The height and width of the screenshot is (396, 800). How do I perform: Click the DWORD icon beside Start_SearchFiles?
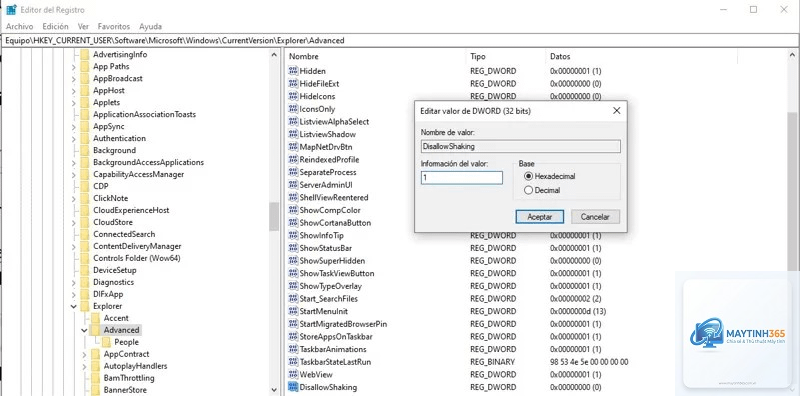point(293,299)
